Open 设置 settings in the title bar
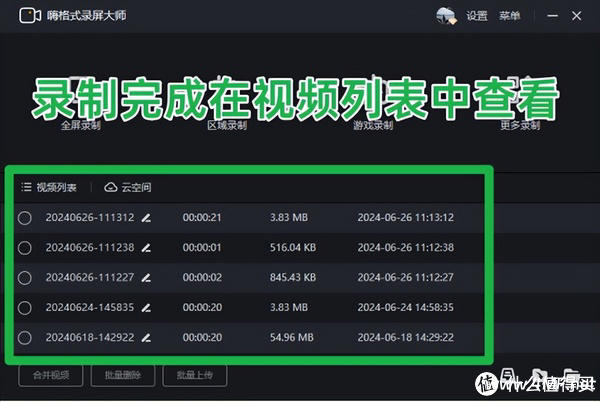Viewport: 600px width, 402px height. [477, 16]
